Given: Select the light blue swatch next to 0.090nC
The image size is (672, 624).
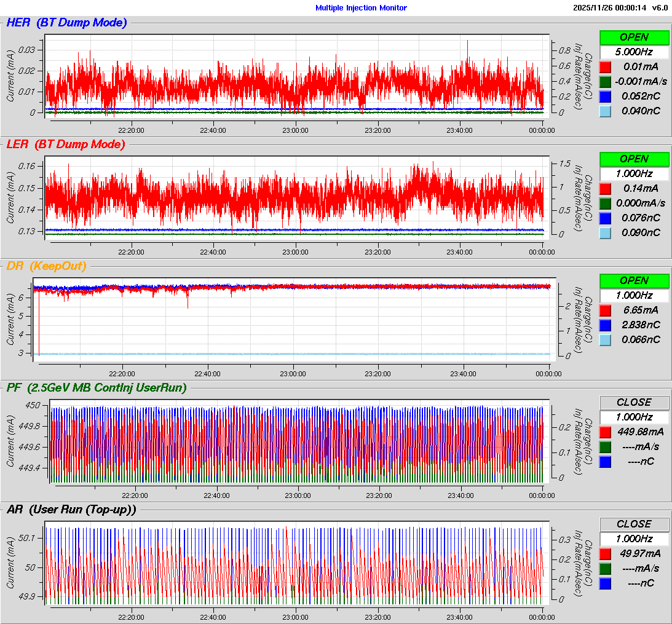Looking at the screenshot, I should [x=606, y=233].
